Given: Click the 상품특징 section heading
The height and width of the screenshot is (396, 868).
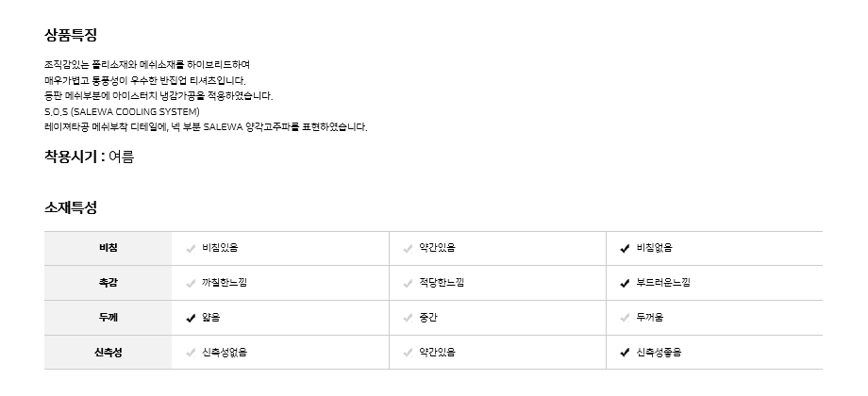Looking at the screenshot, I should point(71,35).
